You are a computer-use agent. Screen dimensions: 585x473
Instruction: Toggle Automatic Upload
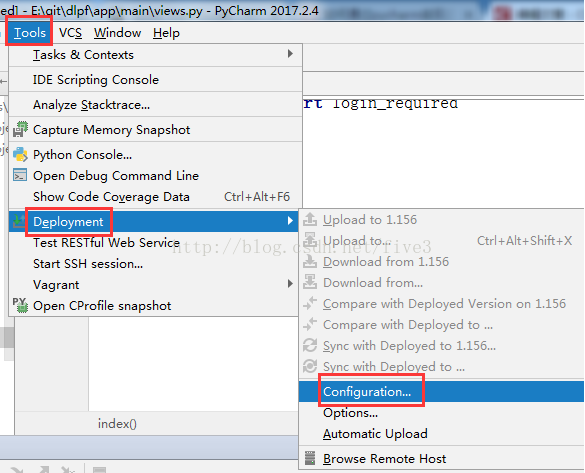(x=441, y=434)
